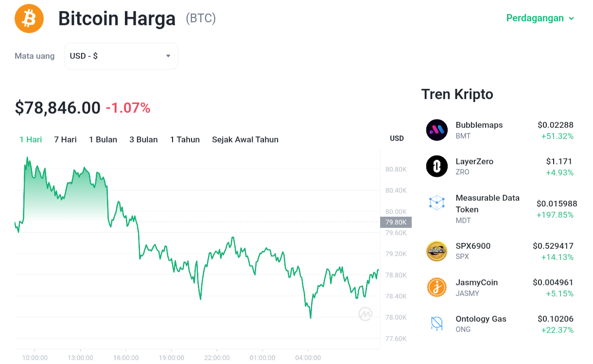Open the Bubblemaps BMT coin icon
The height and width of the screenshot is (364, 593).
(x=436, y=130)
